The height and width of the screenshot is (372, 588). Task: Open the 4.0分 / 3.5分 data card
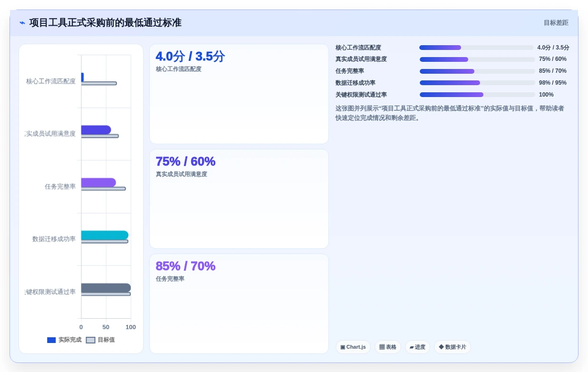(239, 94)
